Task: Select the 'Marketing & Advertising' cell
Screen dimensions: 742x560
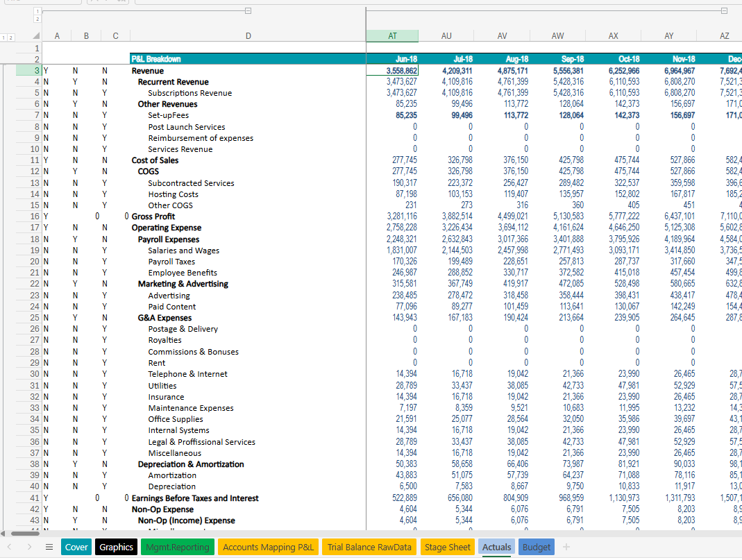Action: [248, 284]
